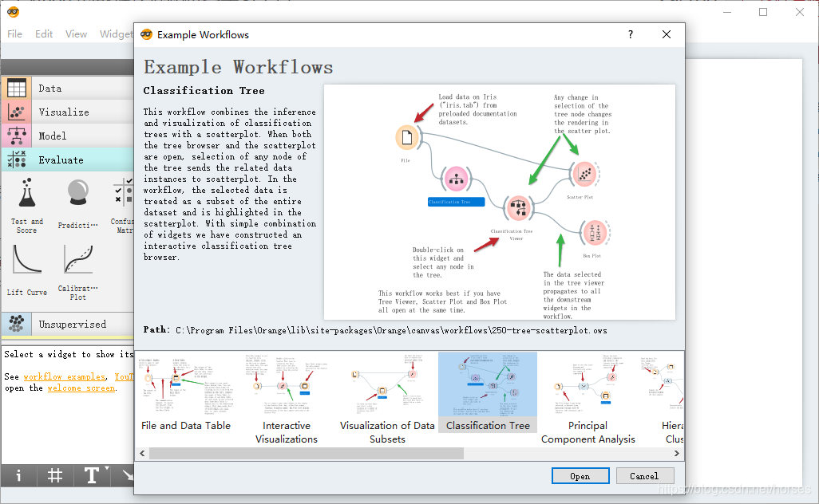
Task: Click Classification Tree Viewer node in preview
Action: click(x=518, y=207)
